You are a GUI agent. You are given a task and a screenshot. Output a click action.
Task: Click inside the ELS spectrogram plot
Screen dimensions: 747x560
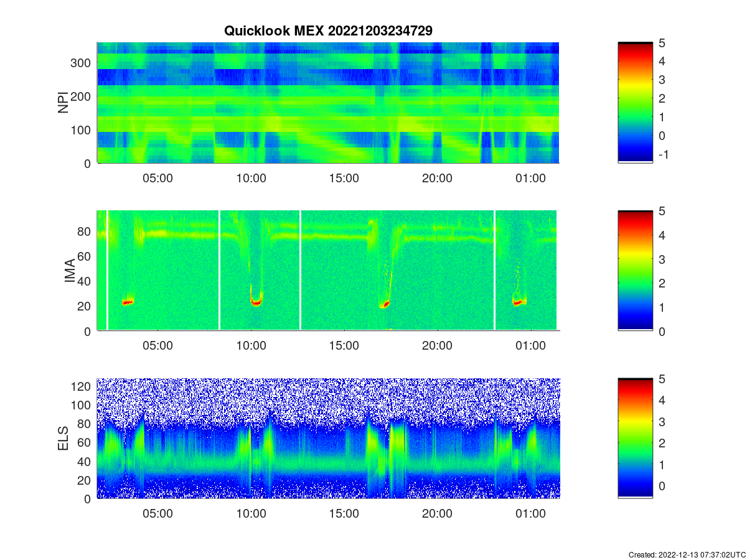click(x=328, y=438)
